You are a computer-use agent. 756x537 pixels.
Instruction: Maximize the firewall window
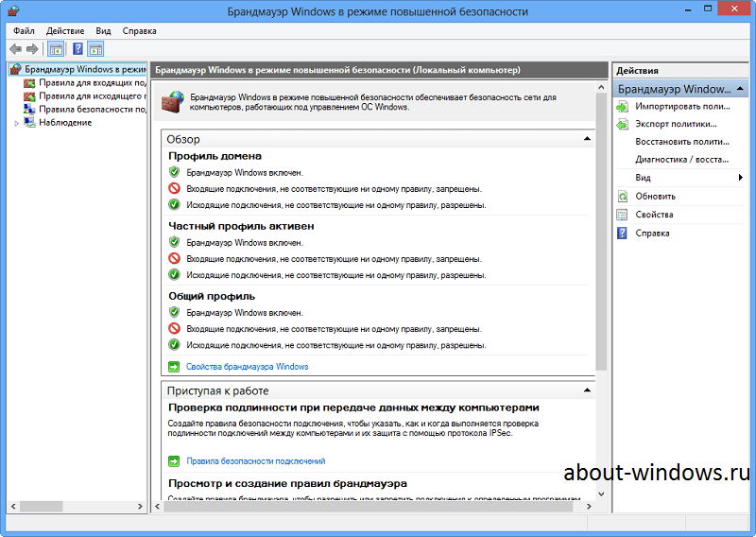click(x=708, y=9)
